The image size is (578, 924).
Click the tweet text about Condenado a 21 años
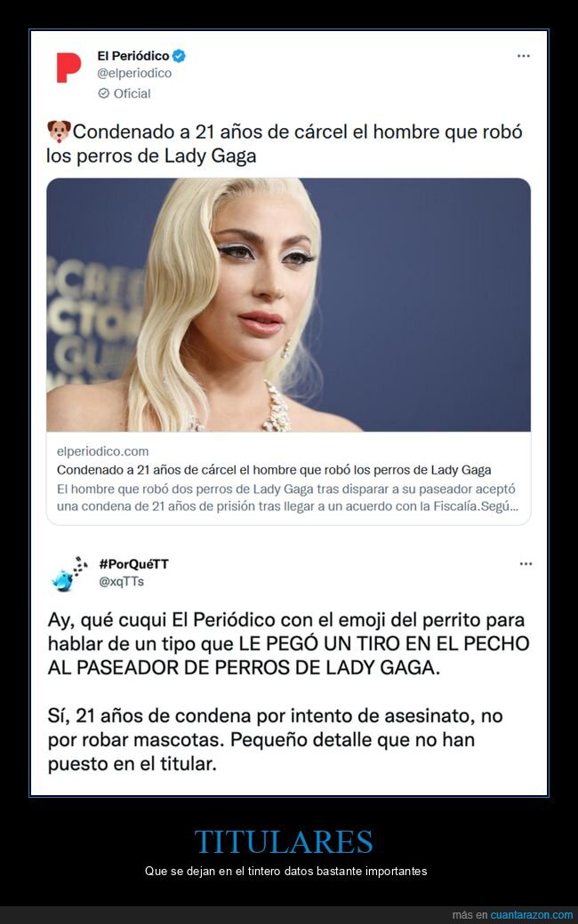coord(285,144)
